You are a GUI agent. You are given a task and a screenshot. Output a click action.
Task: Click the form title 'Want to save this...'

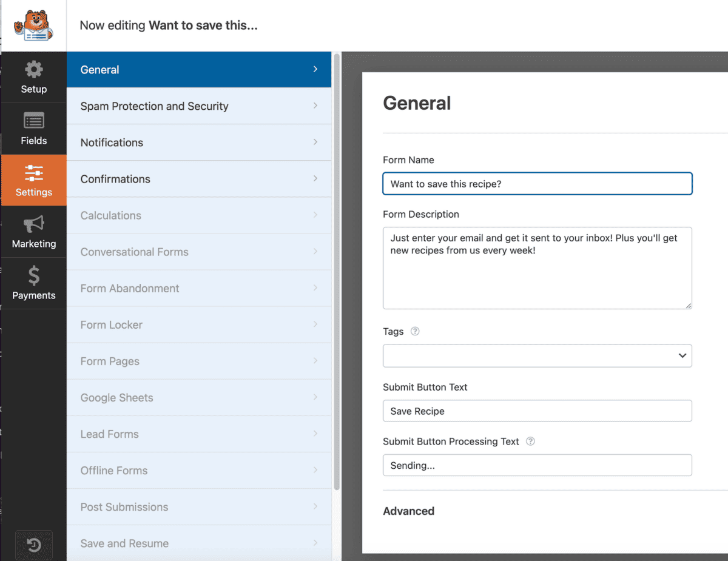(203, 25)
